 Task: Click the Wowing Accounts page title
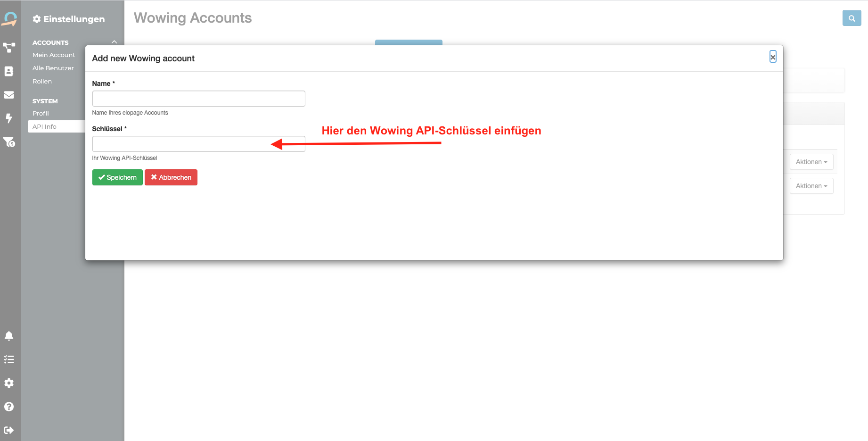[193, 18]
